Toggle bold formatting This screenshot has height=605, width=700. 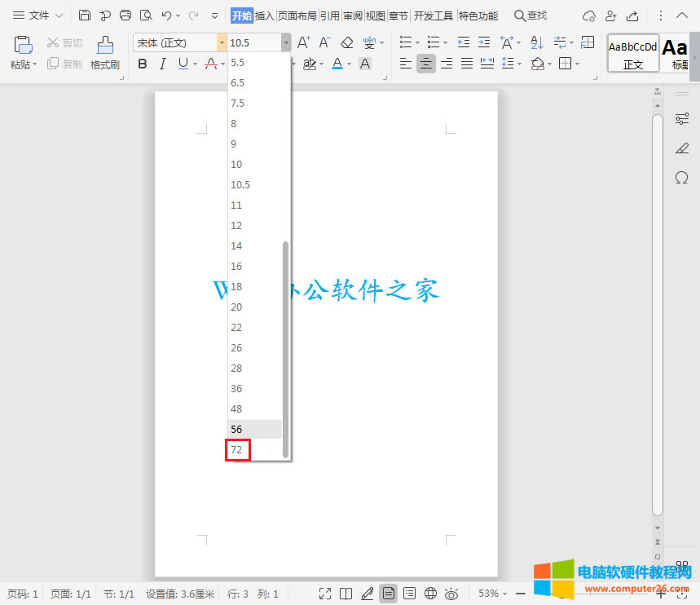click(143, 63)
